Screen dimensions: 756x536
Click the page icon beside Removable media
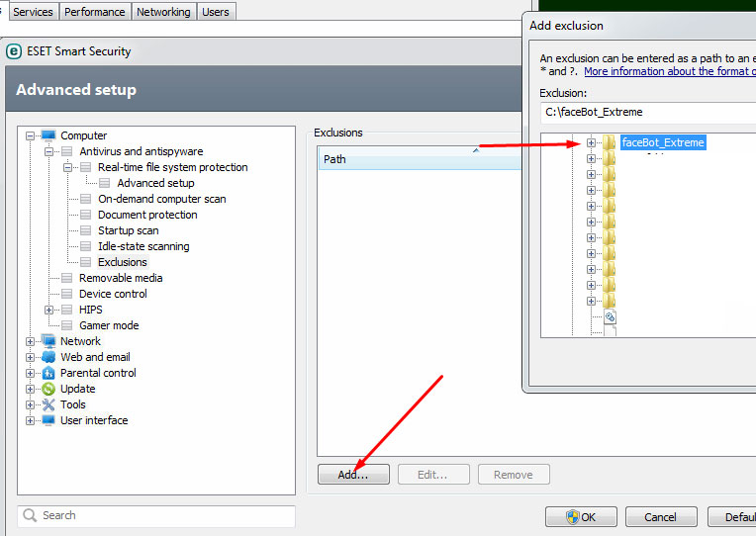(67, 278)
